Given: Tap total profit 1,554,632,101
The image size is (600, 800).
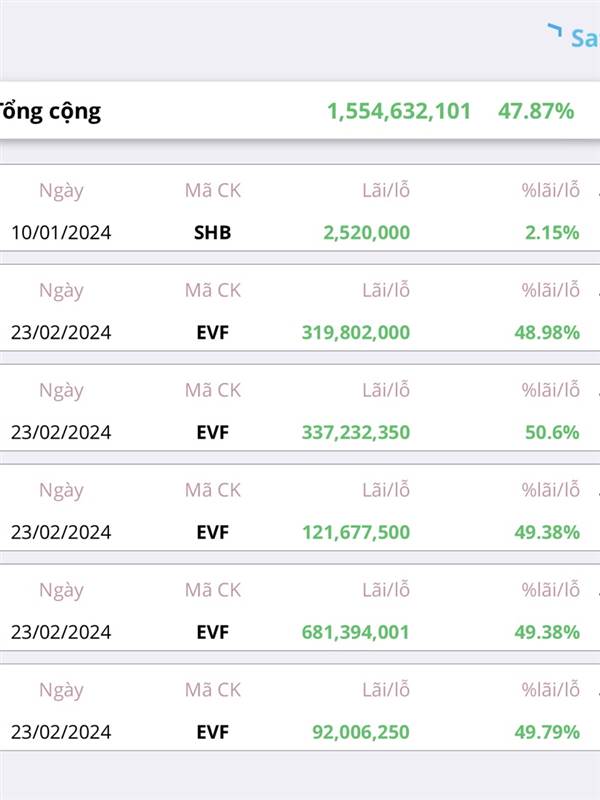Looking at the screenshot, I should pyautogui.click(x=398, y=111).
